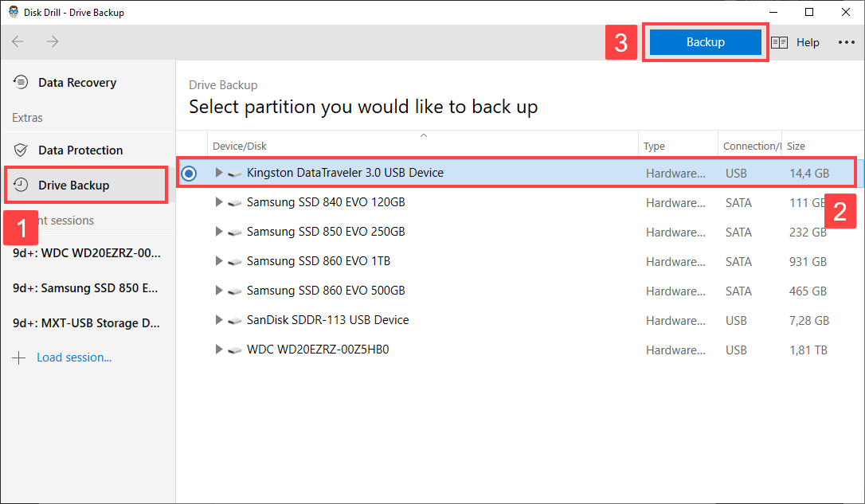Select the Samsung SSD 860 EVO 1TB row

tap(519, 261)
